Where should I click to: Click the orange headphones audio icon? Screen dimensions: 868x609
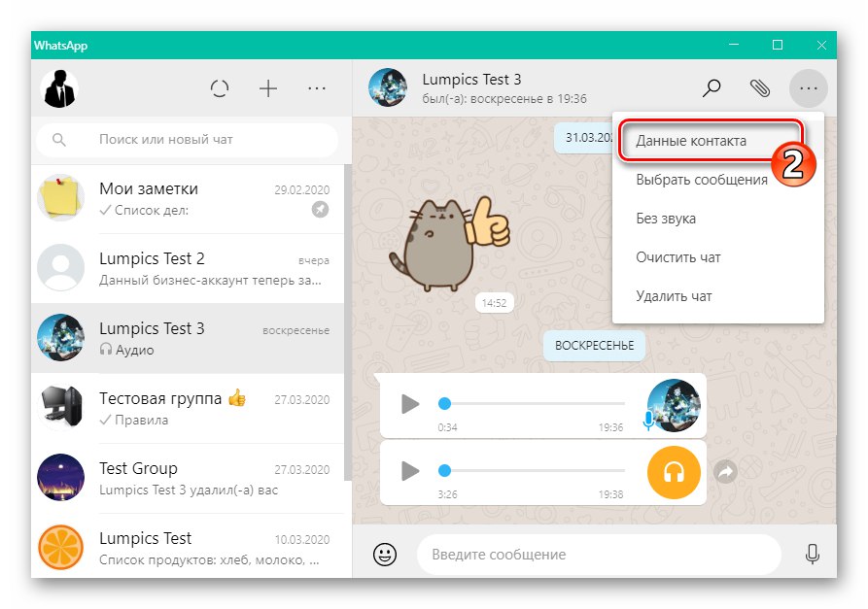pyautogui.click(x=674, y=472)
